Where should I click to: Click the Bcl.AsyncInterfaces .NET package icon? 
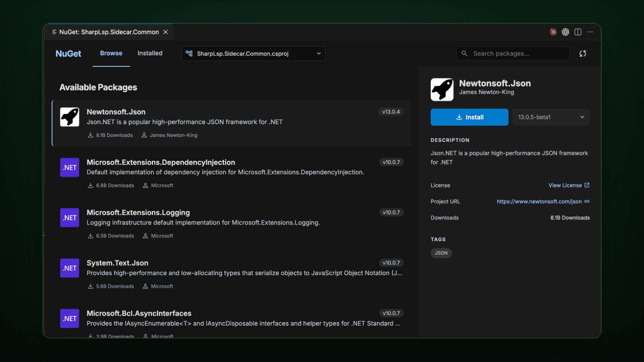coord(70,318)
